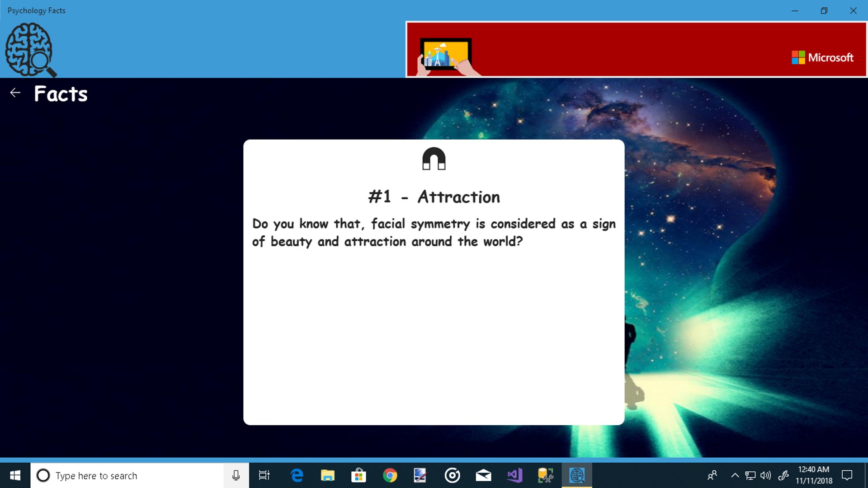Click the Cortana microphone icon
The height and width of the screenshot is (488, 868).
[x=236, y=475]
